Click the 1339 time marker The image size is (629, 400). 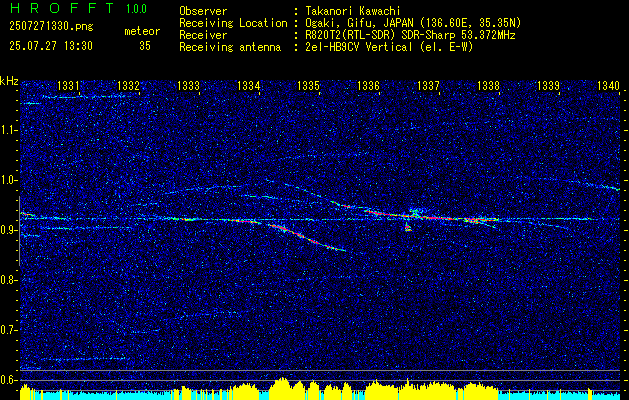(548, 85)
